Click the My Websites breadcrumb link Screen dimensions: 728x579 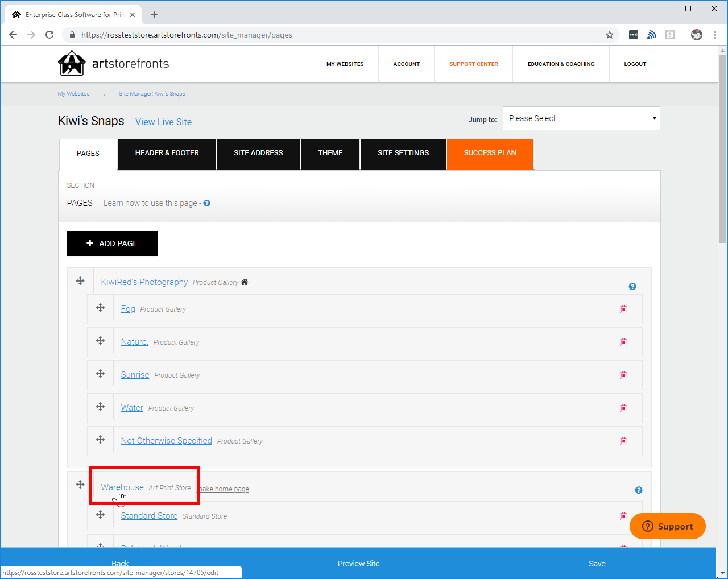[73, 94]
